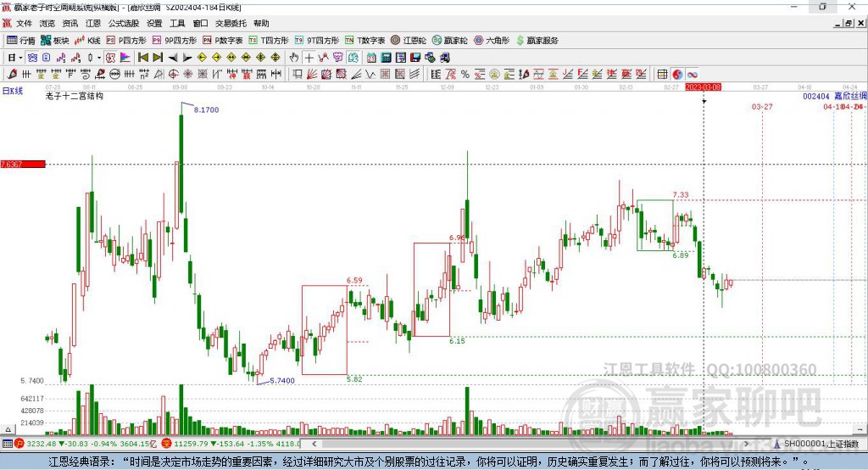
Task: Toggle the yin-yang Taiji icon
Action: [x=677, y=75]
